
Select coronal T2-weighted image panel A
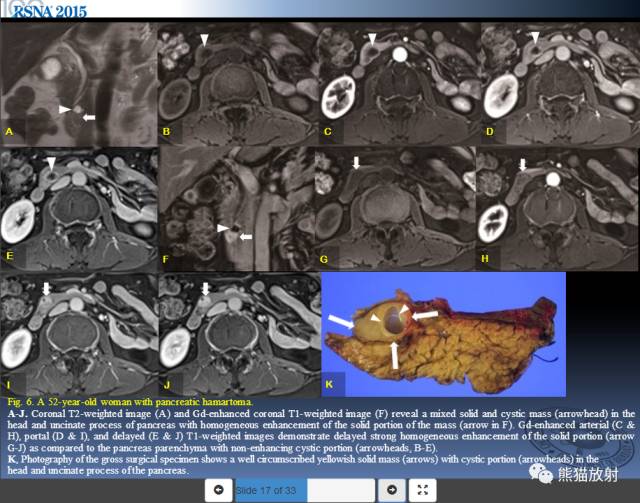pos(79,84)
